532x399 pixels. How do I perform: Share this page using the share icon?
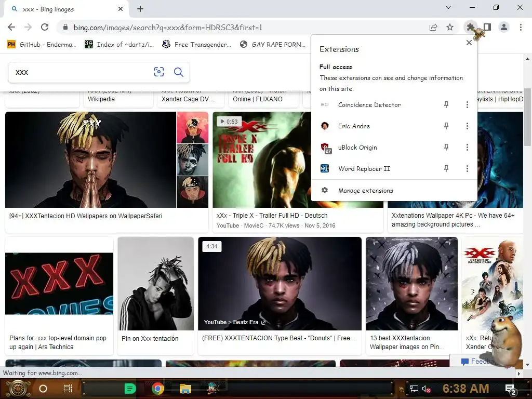click(433, 27)
